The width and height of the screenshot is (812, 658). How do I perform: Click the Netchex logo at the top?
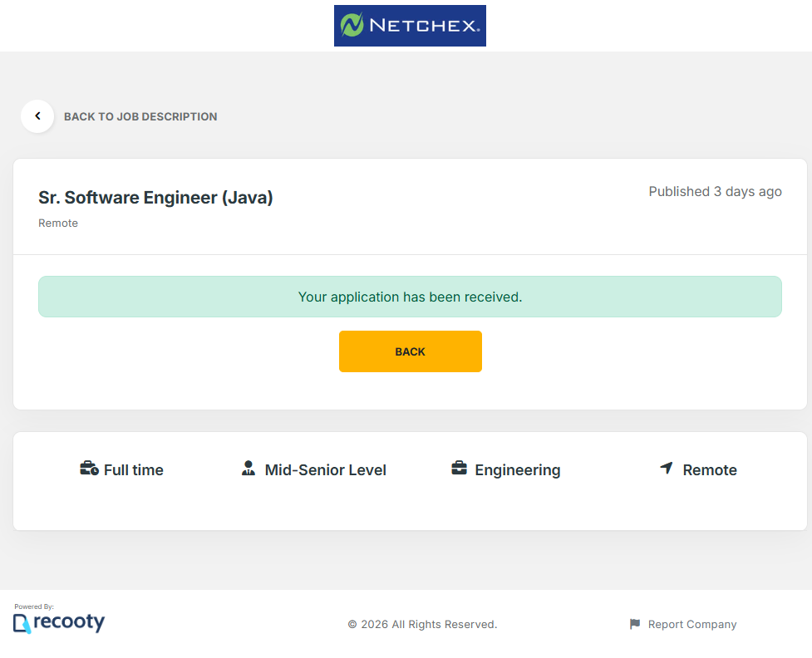410,26
